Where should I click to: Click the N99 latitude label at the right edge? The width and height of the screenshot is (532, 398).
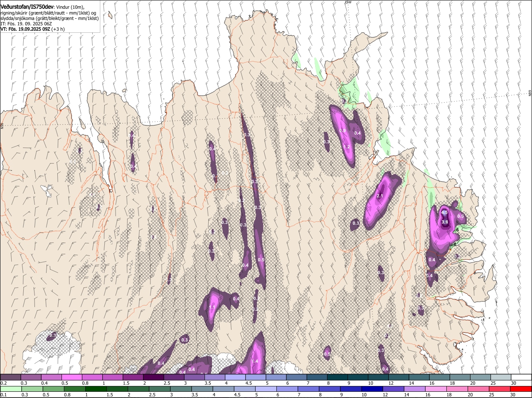[x=530, y=93]
